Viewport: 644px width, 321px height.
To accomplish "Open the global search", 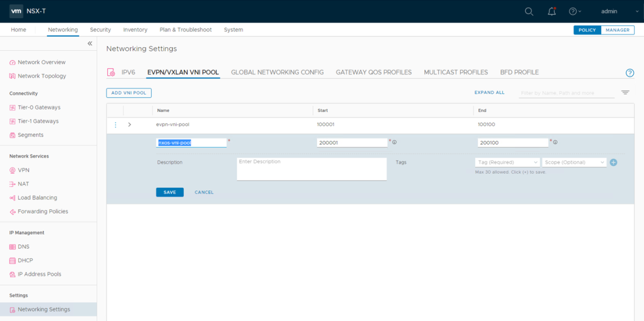I will point(529,11).
